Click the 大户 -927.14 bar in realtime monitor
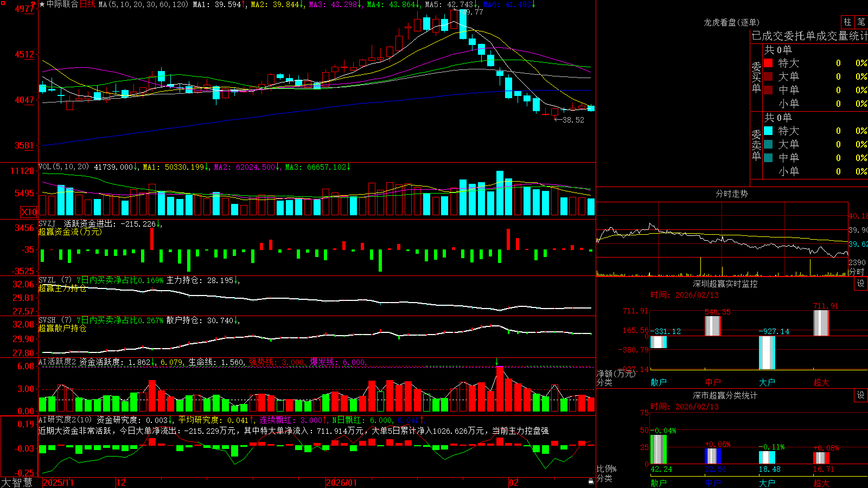Image resolution: width=868 pixels, height=488 pixels. coord(767,352)
